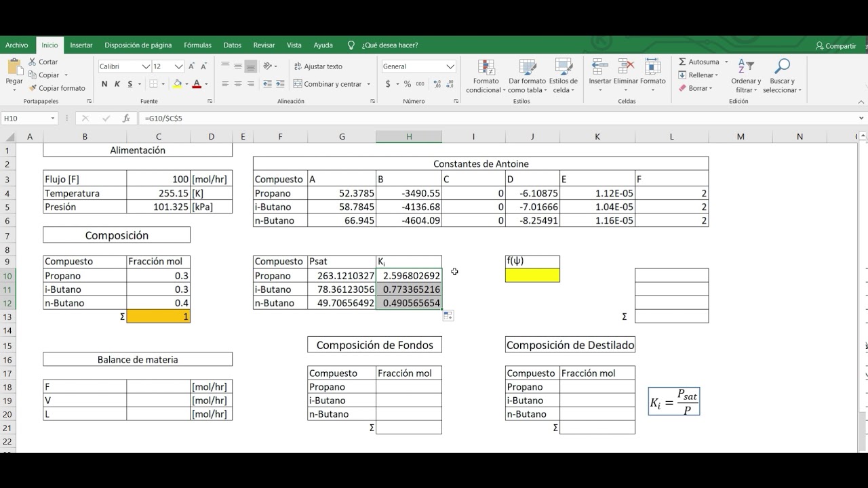Click the Eliminar cells icon
Viewport: 868px width, 488px height.
click(x=626, y=67)
